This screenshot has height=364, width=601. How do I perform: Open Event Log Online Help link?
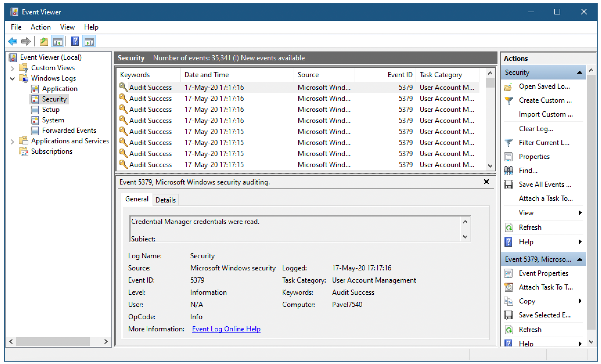[x=226, y=329]
